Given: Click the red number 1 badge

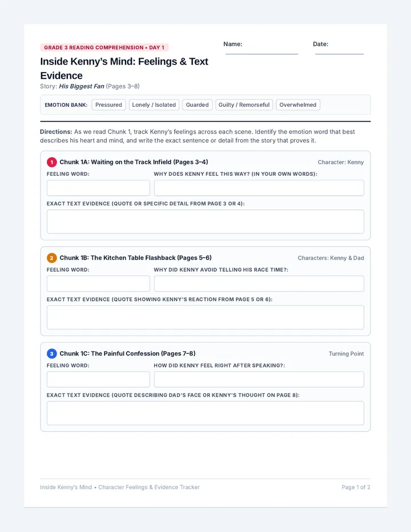Looking at the screenshot, I should 51,162.
